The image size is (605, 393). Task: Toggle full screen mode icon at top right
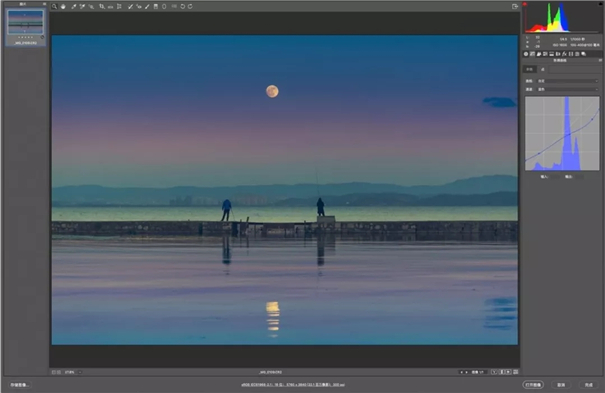(x=515, y=6)
